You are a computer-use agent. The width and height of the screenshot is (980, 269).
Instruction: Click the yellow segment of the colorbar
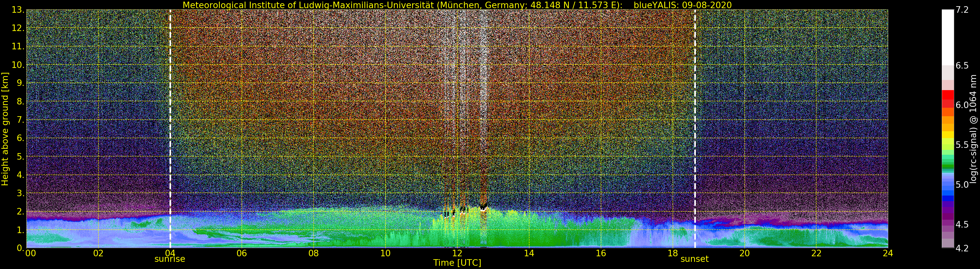point(948,135)
